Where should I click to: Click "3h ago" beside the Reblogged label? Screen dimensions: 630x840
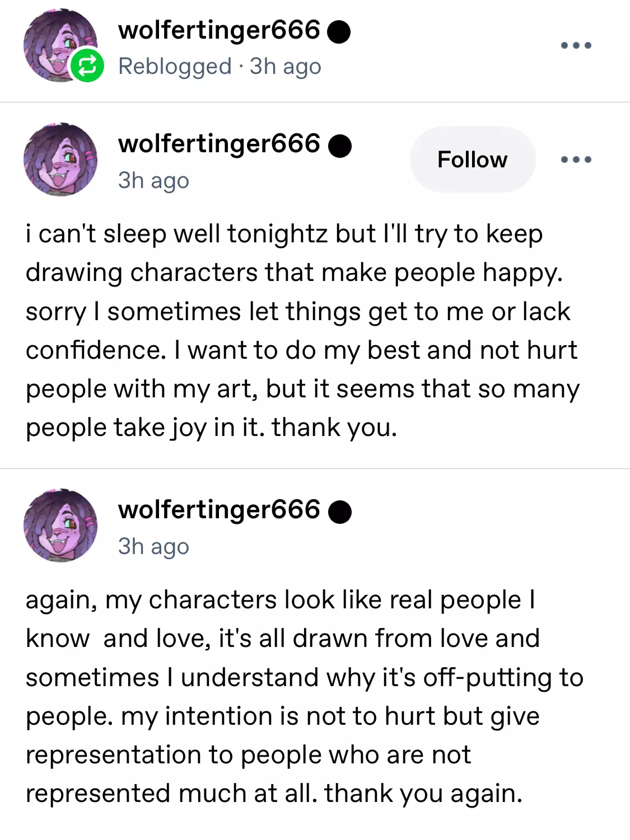pos(286,67)
